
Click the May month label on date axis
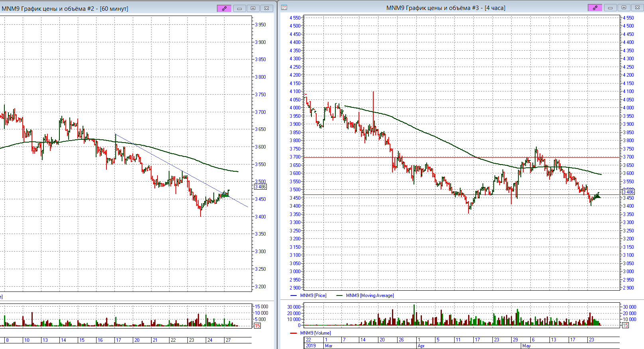click(x=526, y=346)
